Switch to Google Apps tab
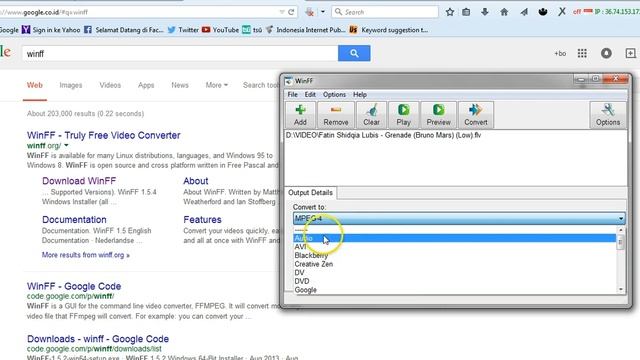Image resolution: width=640 pixels, height=360 pixels. point(146,85)
